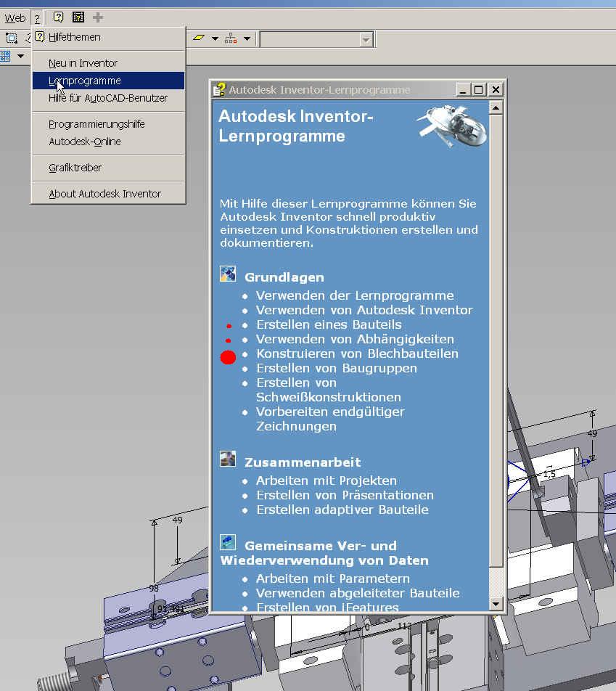Screen dimensions: 616x691
Task: Select Autodesk-Online from menu
Action: (108, 142)
